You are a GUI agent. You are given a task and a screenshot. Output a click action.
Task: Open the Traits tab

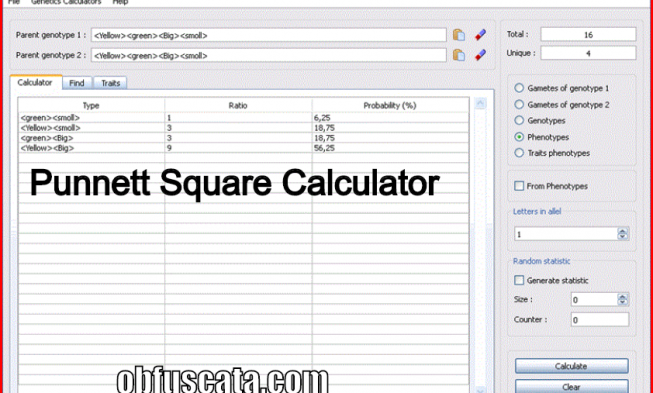(x=110, y=83)
